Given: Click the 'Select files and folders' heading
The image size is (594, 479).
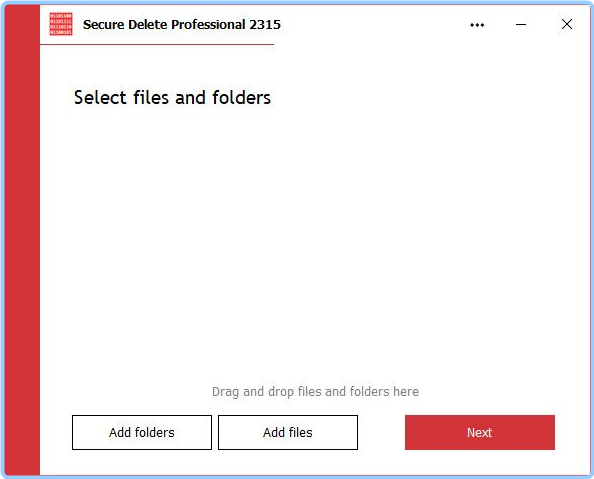Looking at the screenshot, I should [x=172, y=97].
